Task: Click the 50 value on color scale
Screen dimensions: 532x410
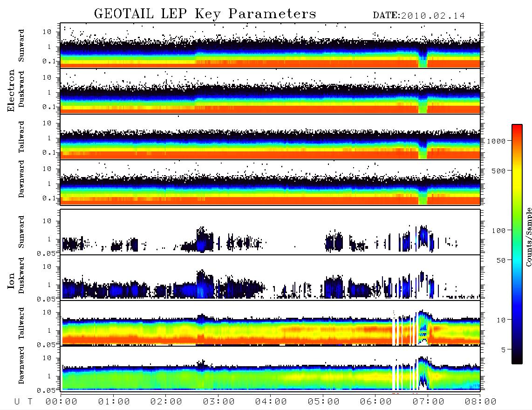Action: 501,260
